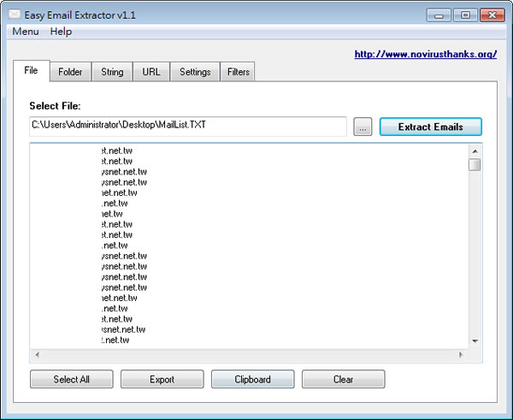Image resolution: width=513 pixels, height=420 pixels.
Task: Export the extracted email list
Action: tap(162, 379)
